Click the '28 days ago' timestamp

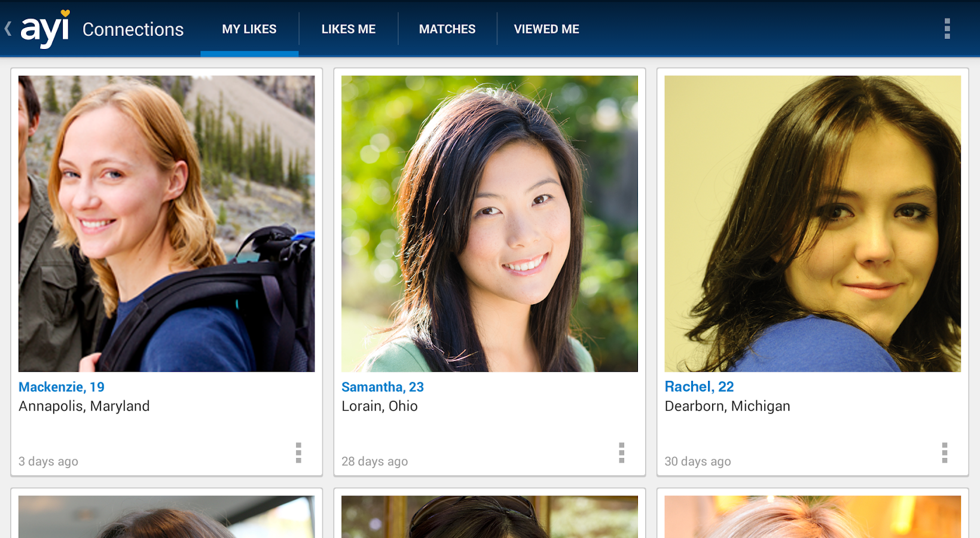[x=375, y=461]
